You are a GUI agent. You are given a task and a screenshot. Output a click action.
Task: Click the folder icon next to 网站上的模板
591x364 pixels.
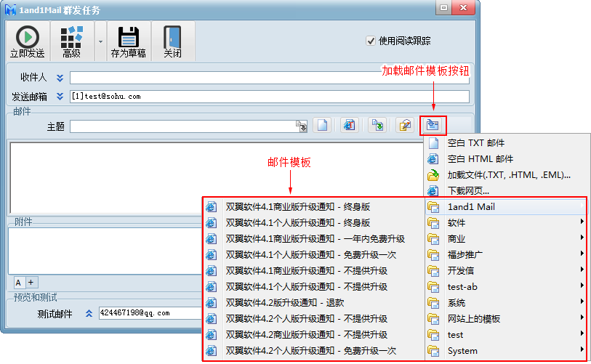click(x=433, y=319)
